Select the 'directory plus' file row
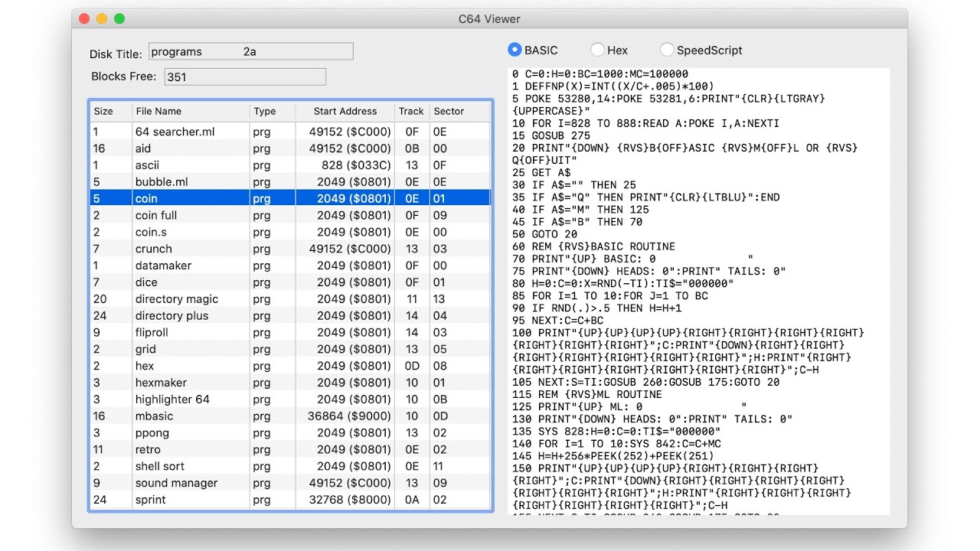 pyautogui.click(x=290, y=316)
